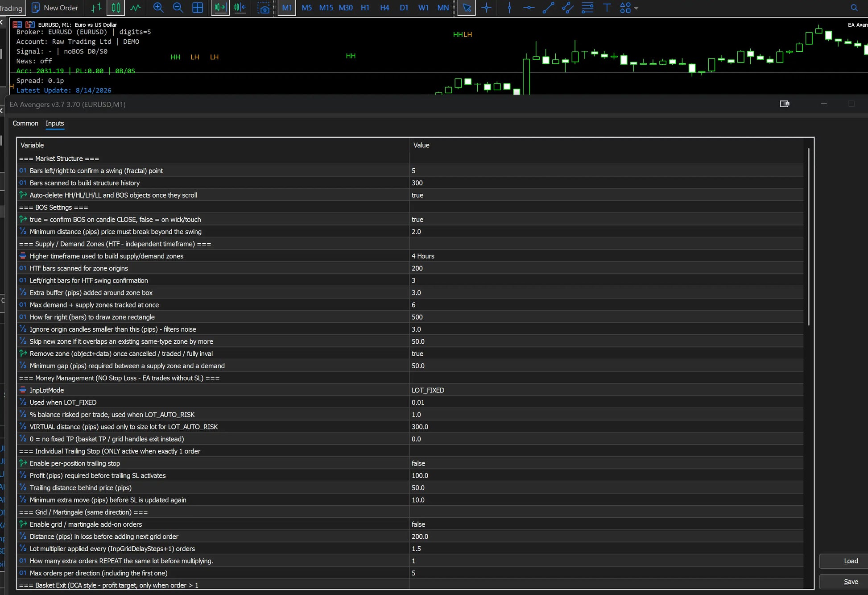
Task: Select the MN timeframe
Action: (443, 8)
